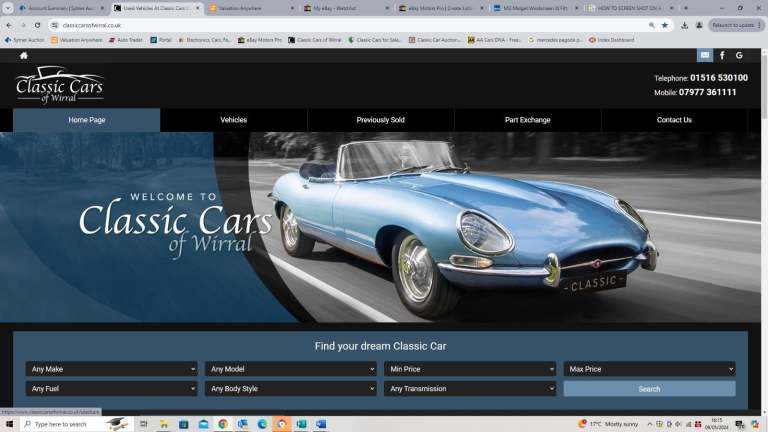Open Chrome from the Windows taskbar
Viewport: 768px width, 432px height.
pos(223,424)
